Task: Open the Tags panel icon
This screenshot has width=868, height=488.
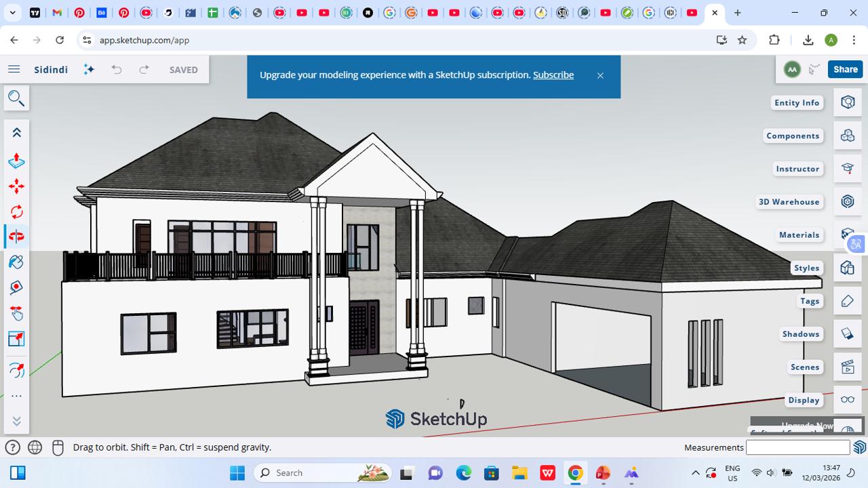Action: tap(847, 301)
